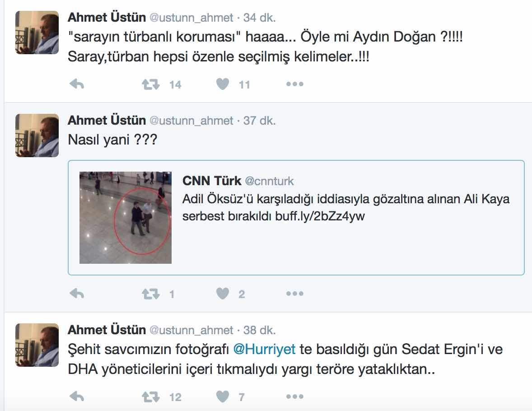The height and width of the screenshot is (411, 532).
Task: Open the quoted CNN Türk tweet card
Action: 296,218
